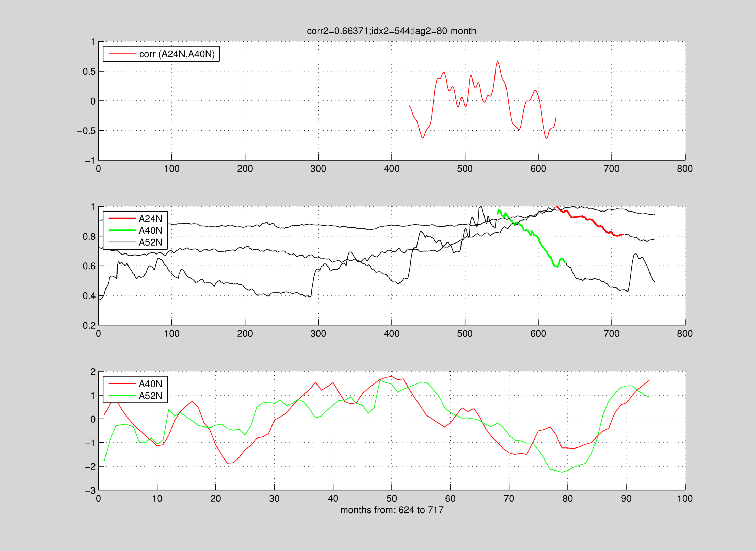
Task: Click the green curve minimum near month 79
Action: (562, 472)
